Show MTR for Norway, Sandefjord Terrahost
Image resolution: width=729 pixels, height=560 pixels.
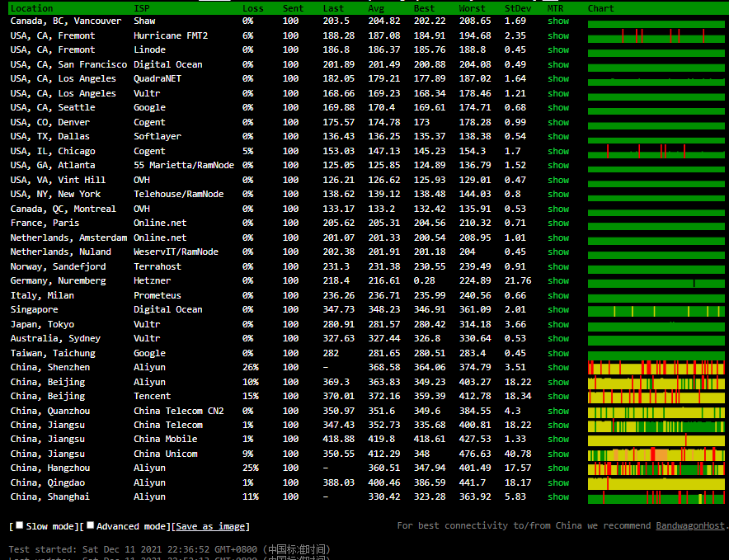[x=558, y=266]
